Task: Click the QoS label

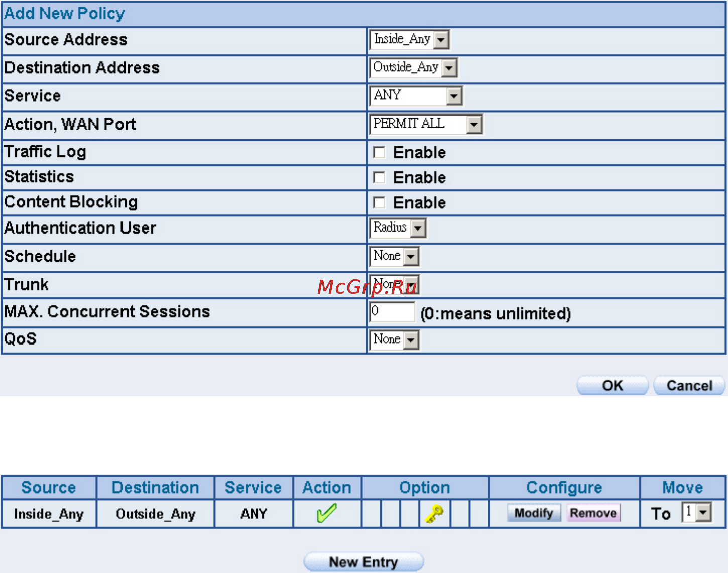Action: pyautogui.click(x=21, y=339)
